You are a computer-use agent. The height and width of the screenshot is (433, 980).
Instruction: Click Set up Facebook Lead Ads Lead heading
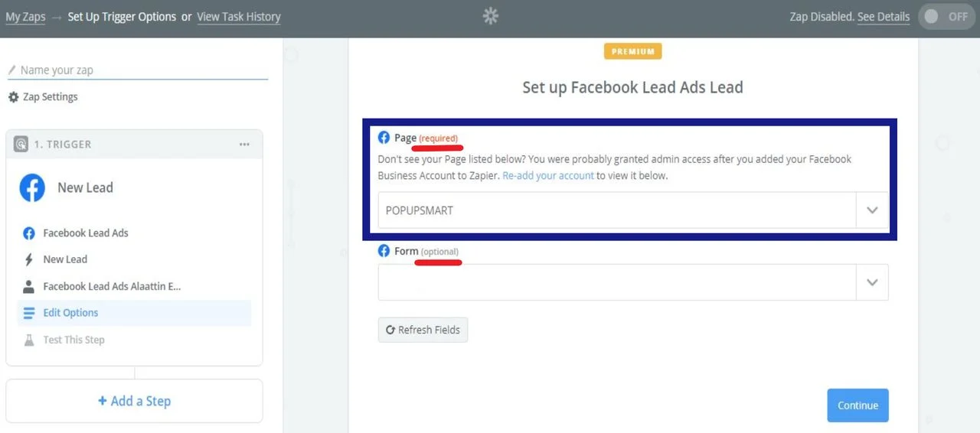point(632,87)
